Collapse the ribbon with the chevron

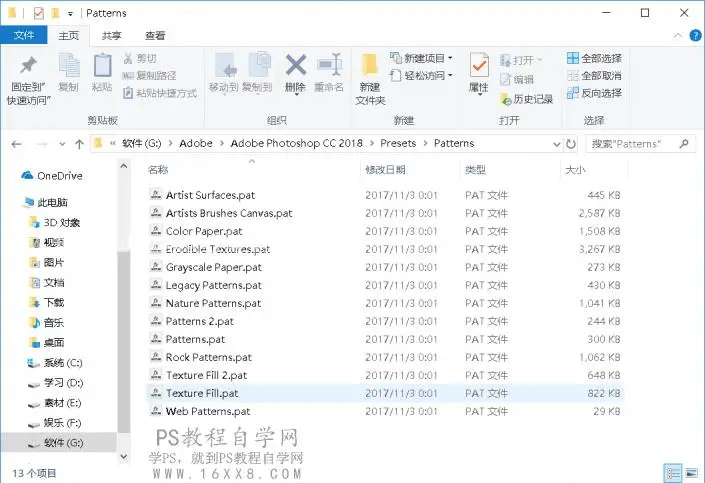678,36
